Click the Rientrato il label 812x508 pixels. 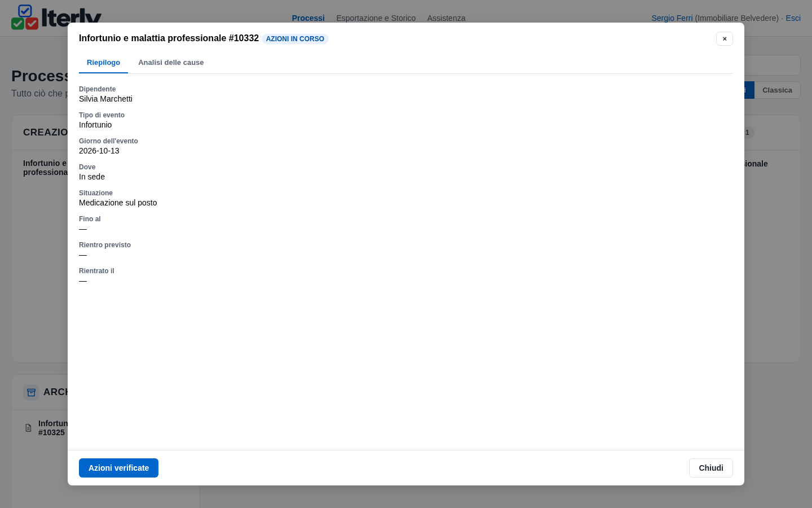[96, 271]
